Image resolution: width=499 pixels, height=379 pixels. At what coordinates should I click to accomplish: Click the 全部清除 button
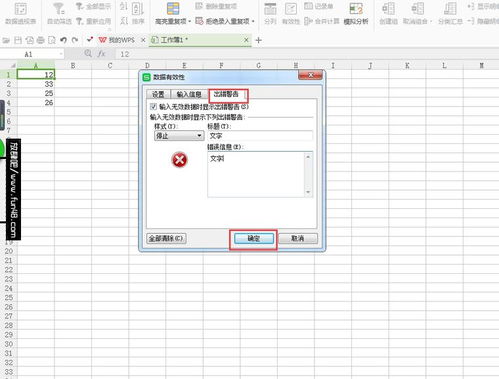(166, 239)
